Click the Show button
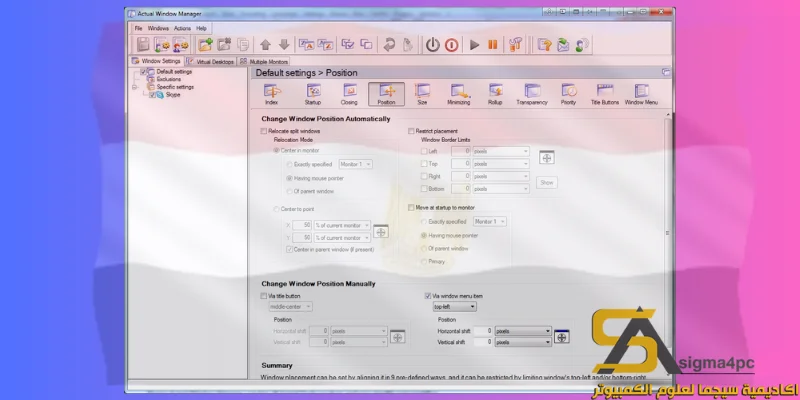The height and width of the screenshot is (400, 800). 546,182
